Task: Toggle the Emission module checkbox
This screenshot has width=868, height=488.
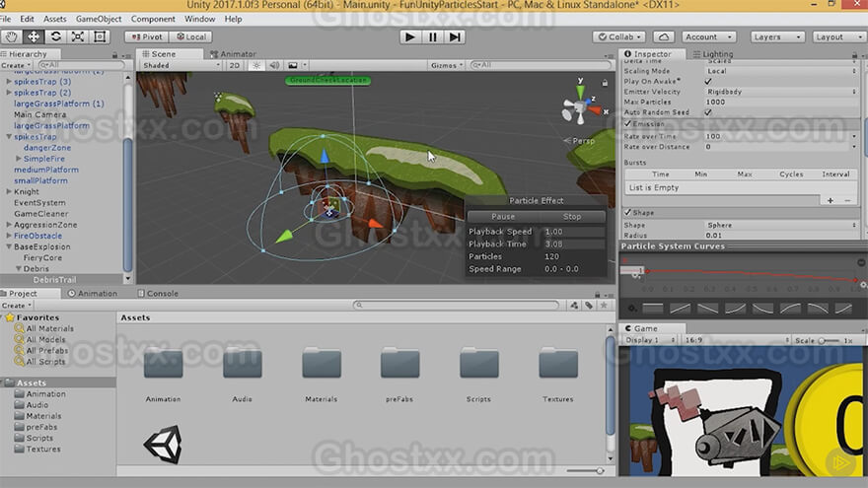Action: [x=627, y=124]
